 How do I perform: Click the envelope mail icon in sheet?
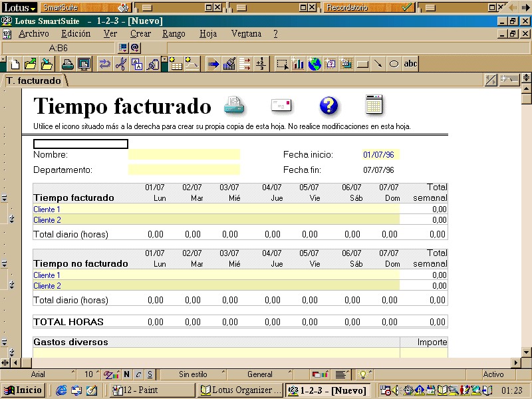(281, 105)
